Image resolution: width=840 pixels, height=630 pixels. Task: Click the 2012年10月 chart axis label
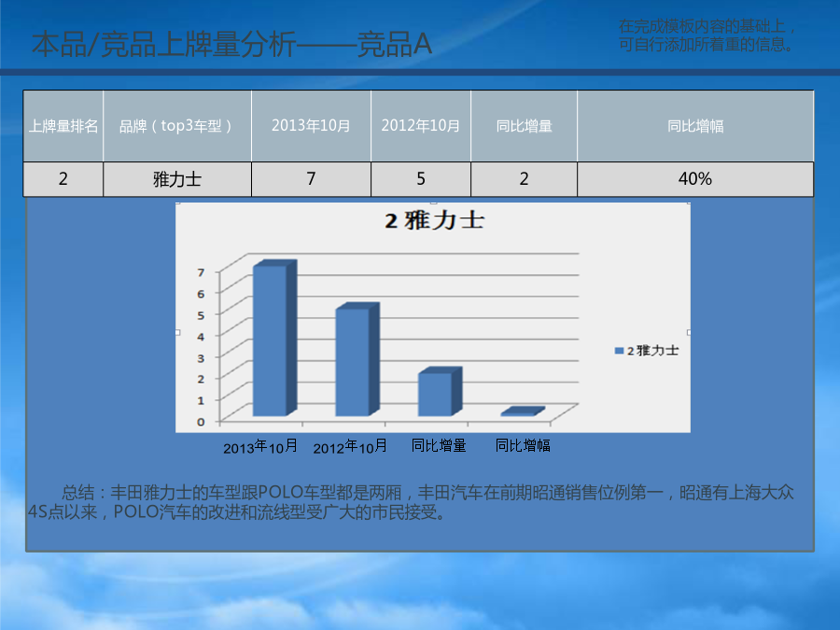[349, 446]
